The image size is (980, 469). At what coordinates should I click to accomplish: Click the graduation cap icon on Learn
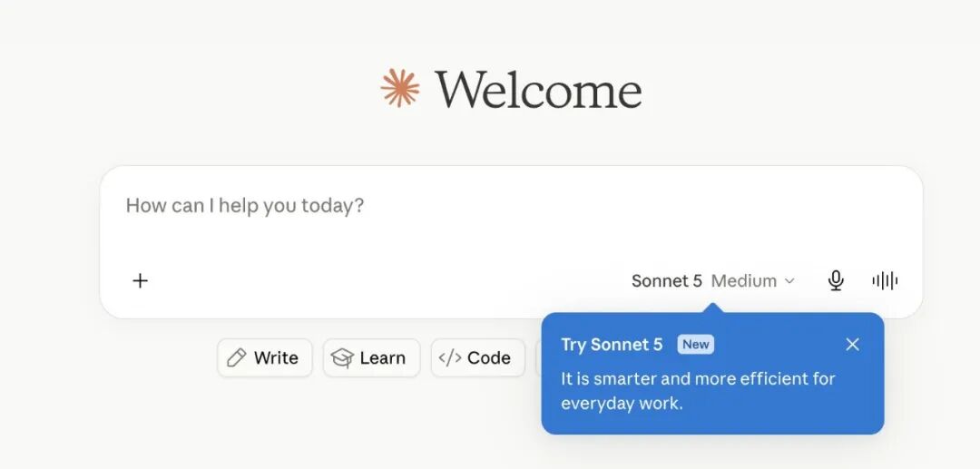click(x=342, y=357)
